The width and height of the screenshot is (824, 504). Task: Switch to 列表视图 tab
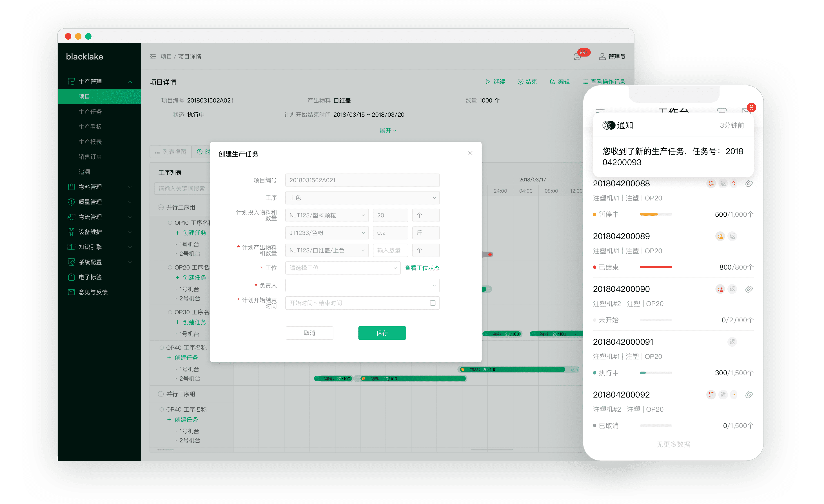tap(171, 152)
